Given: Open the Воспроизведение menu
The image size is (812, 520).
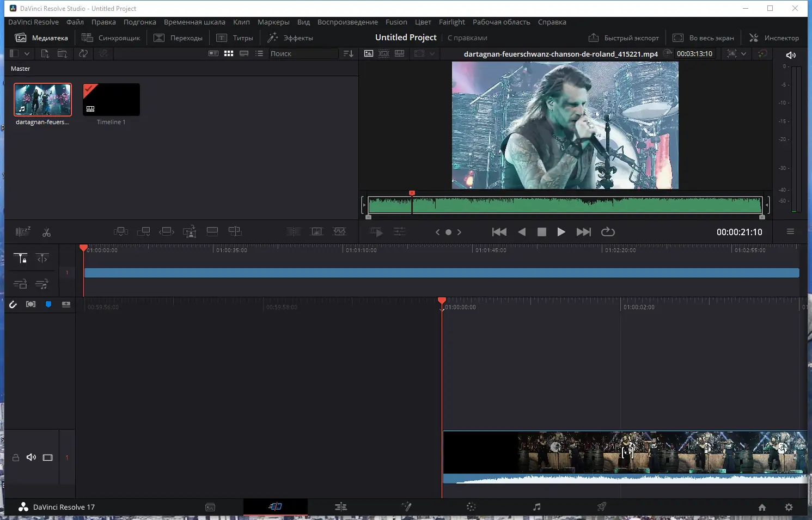Looking at the screenshot, I should (347, 22).
